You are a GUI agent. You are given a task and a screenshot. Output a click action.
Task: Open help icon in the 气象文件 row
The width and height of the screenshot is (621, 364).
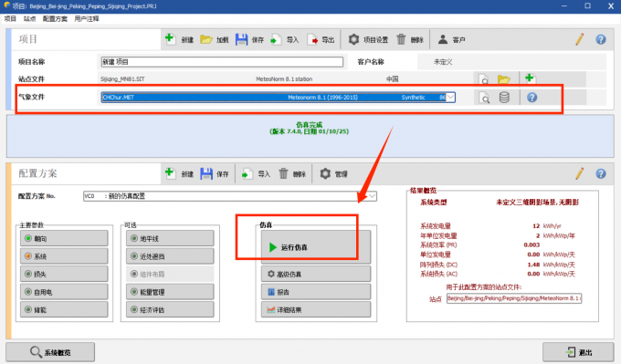[532, 98]
